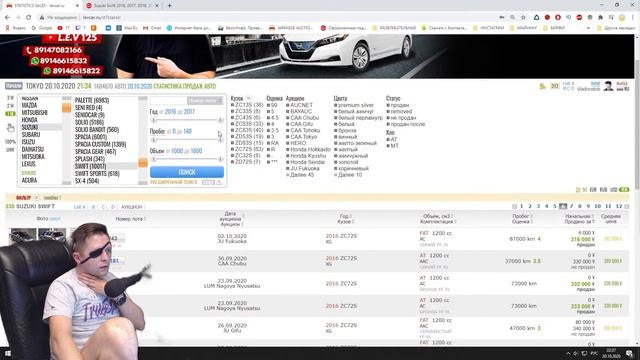
Task: Open the Gmail bookmark
Action: coord(152,28)
